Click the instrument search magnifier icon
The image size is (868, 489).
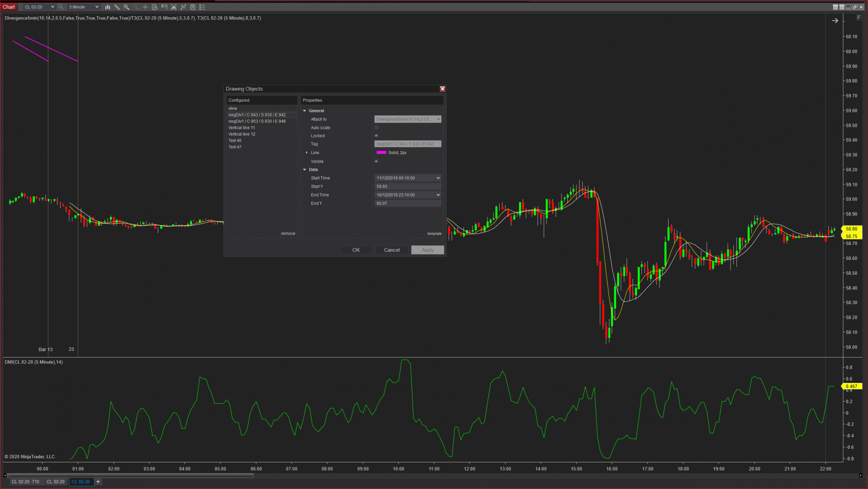click(61, 7)
